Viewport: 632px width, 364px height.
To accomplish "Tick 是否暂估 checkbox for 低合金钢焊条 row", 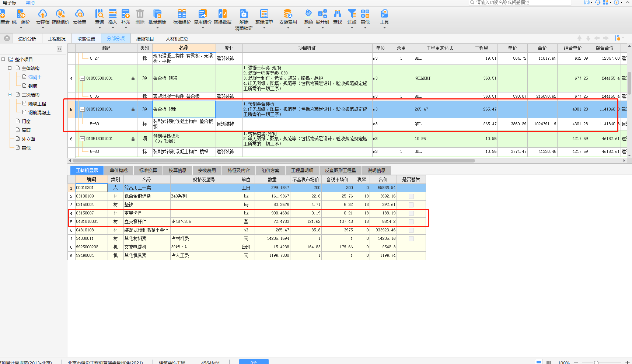I will click(x=411, y=196).
